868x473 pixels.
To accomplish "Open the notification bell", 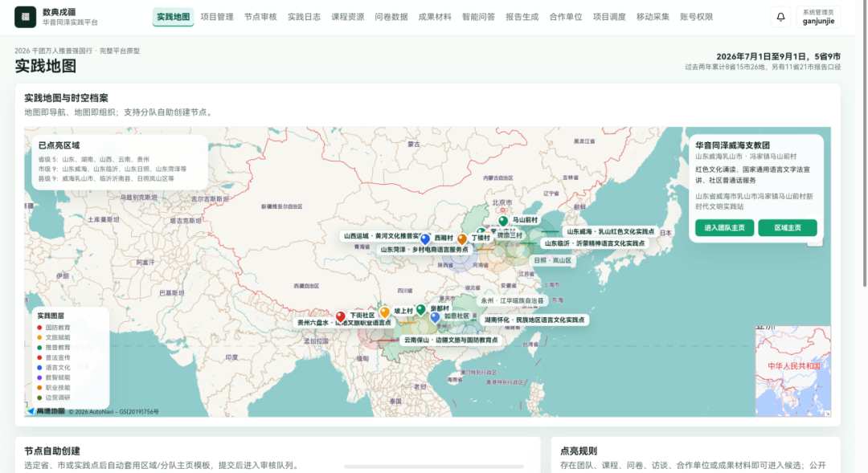I will pyautogui.click(x=780, y=17).
